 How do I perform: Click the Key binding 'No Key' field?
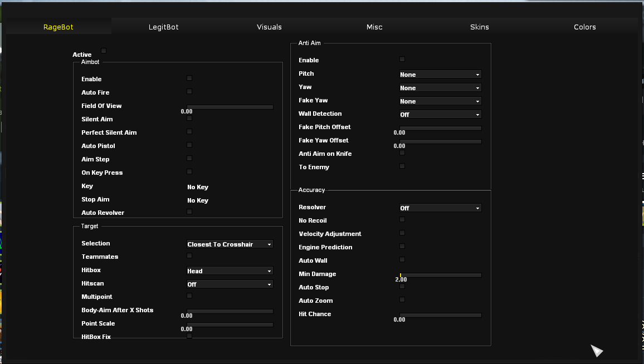coord(198,187)
